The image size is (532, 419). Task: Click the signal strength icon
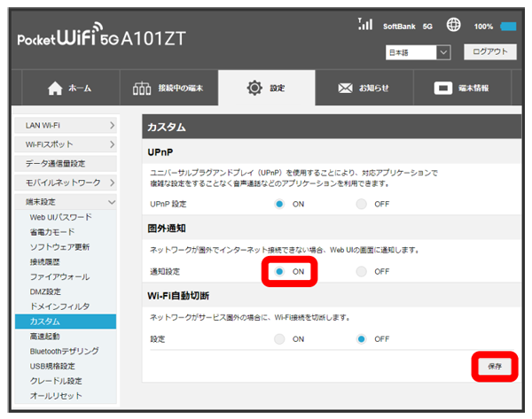click(x=364, y=26)
